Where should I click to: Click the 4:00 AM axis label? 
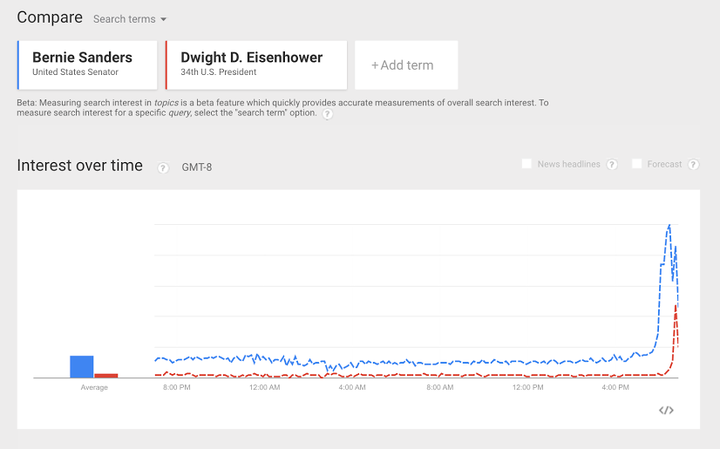352,387
